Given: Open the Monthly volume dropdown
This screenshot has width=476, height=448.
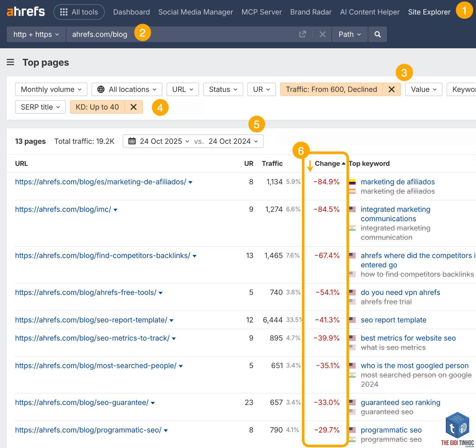Looking at the screenshot, I should click(51, 89).
